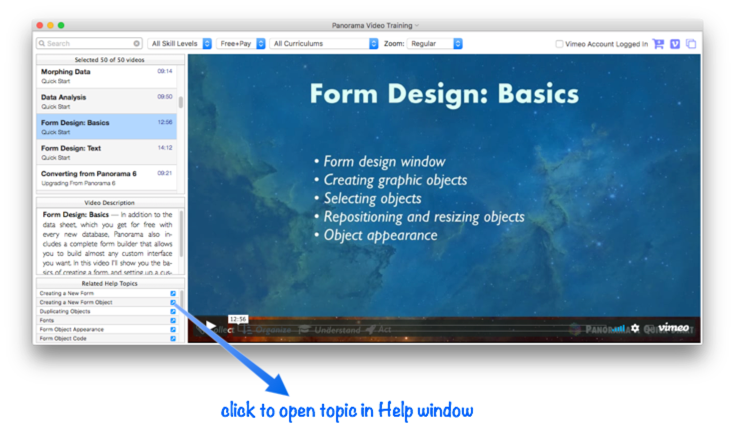Click the 12:56 duration of Form Design: Basics
Image resolution: width=735 pixels, height=431 pixels.
[x=165, y=122]
